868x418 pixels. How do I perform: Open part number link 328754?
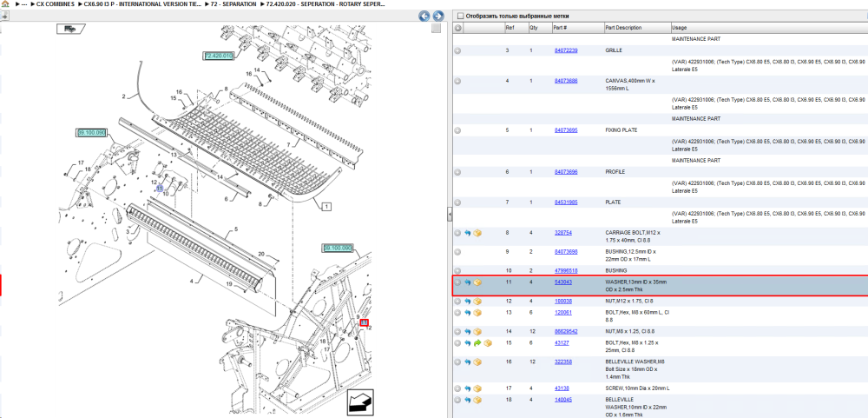[563, 233]
